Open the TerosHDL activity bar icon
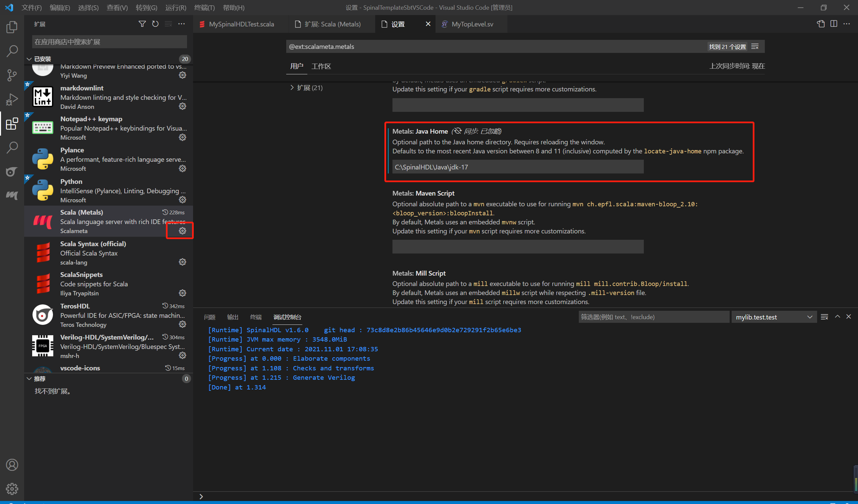 12,172
